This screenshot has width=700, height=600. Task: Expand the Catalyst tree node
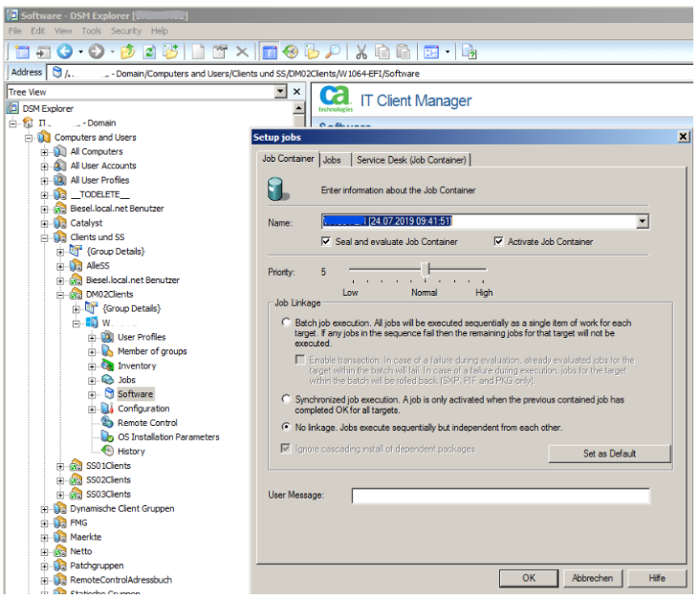(x=44, y=223)
